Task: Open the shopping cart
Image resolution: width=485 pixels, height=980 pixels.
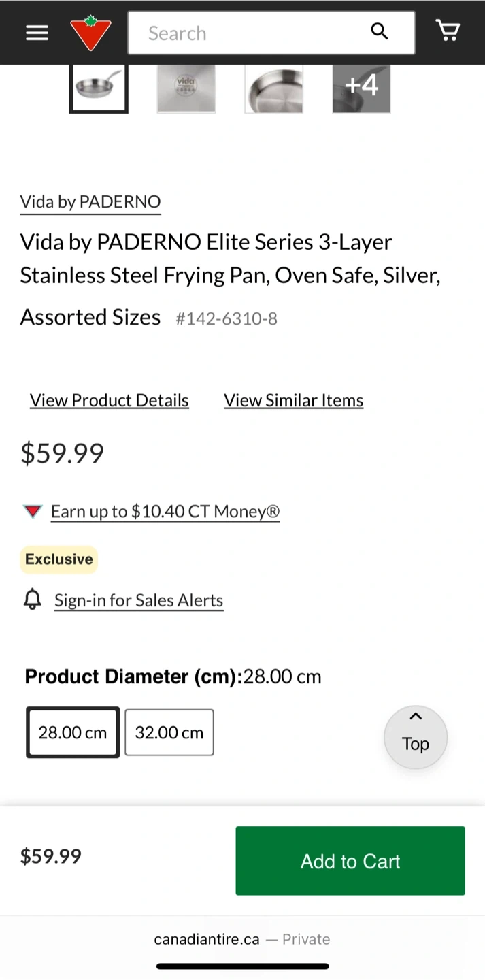Action: (448, 31)
